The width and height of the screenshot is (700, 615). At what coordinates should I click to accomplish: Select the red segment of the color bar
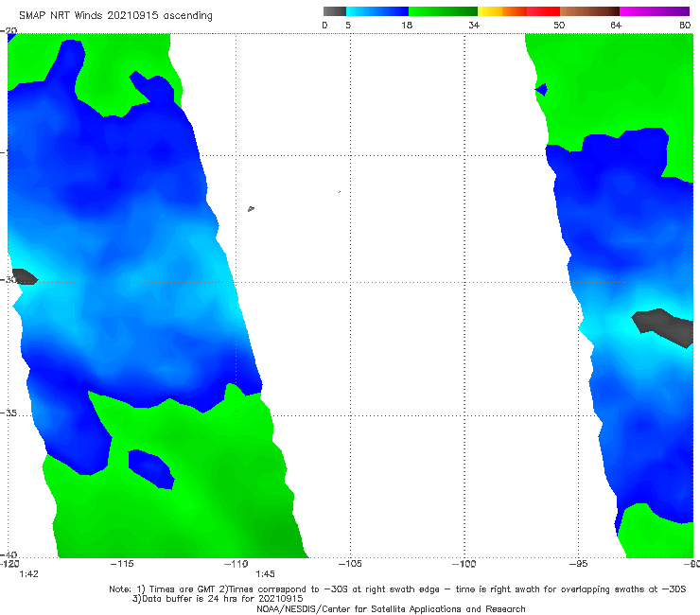point(543,11)
